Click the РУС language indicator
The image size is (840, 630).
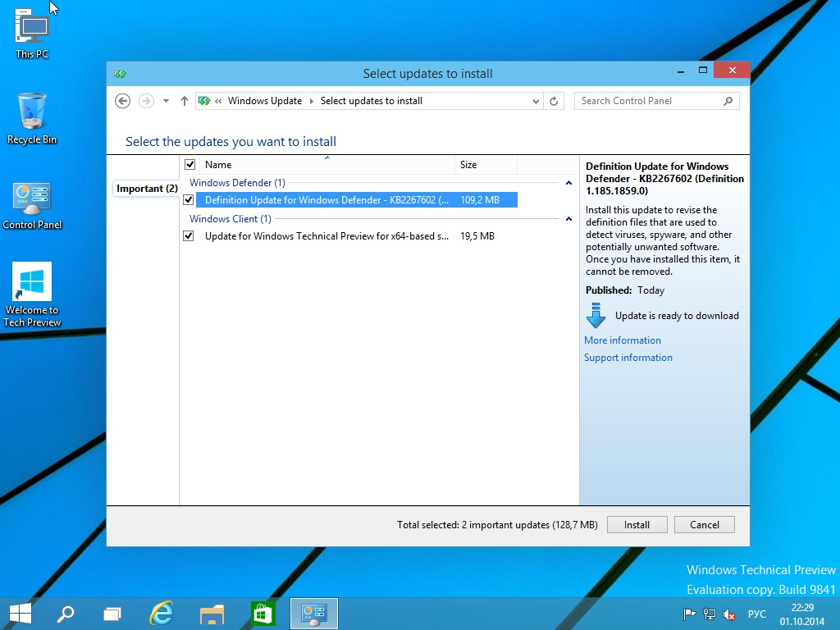tap(757, 614)
